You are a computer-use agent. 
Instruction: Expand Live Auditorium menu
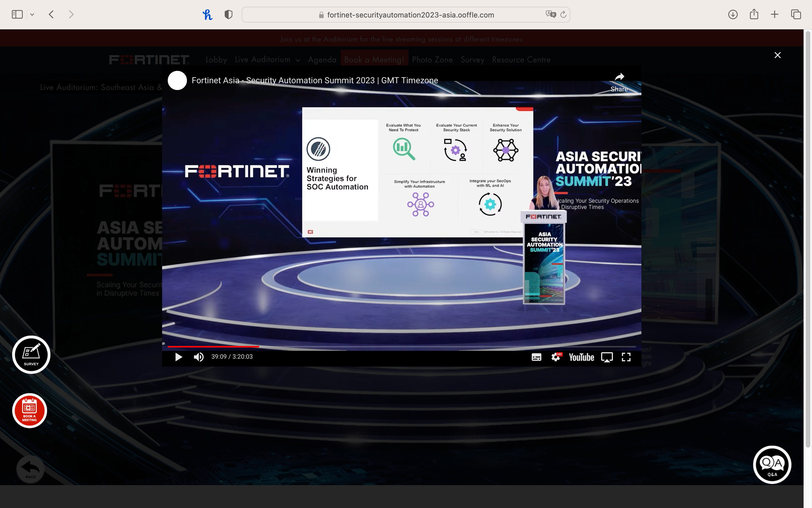tap(267, 60)
